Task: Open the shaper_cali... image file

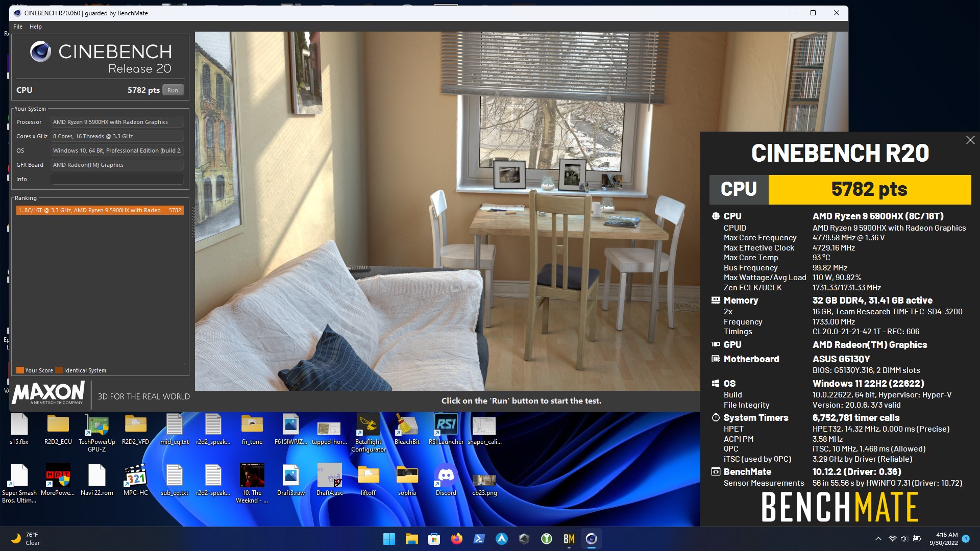Action: coord(484,429)
